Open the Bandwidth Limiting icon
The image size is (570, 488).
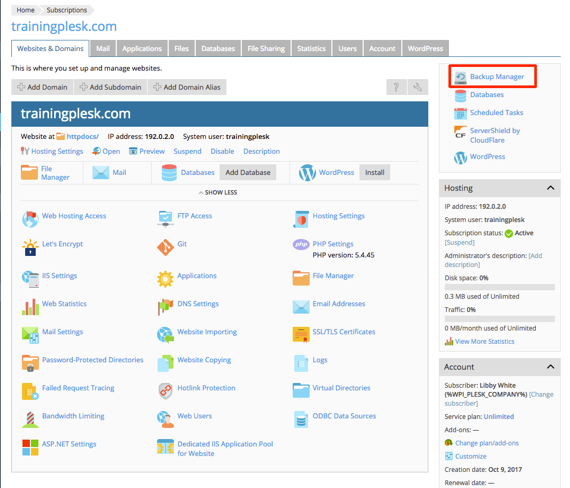point(30,419)
